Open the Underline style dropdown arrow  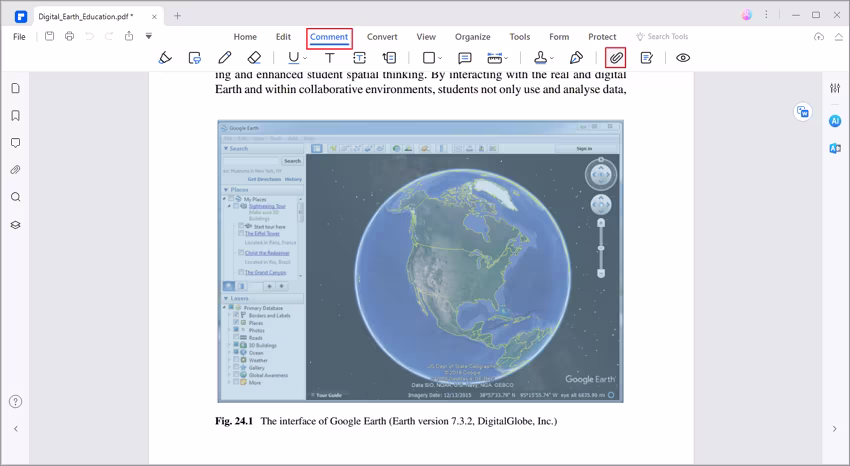(x=305, y=58)
